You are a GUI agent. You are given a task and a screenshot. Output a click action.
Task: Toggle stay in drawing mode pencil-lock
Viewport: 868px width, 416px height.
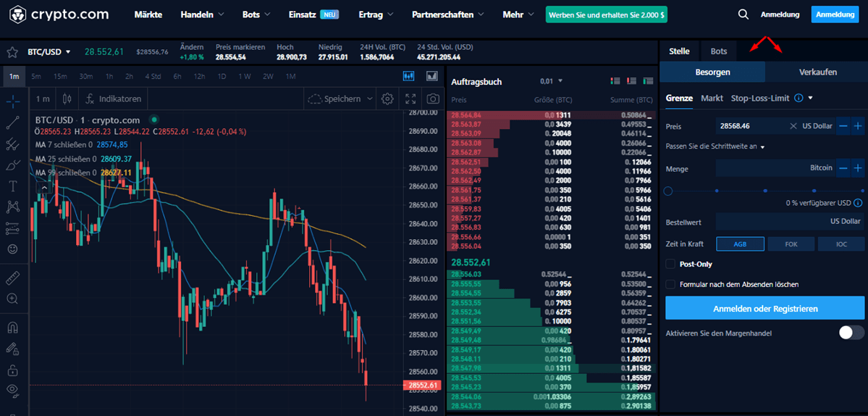[x=13, y=349]
